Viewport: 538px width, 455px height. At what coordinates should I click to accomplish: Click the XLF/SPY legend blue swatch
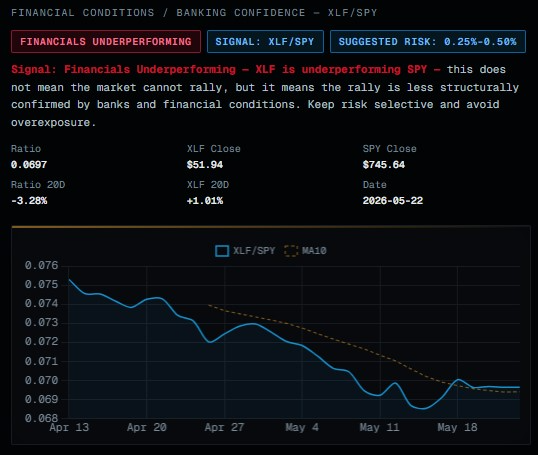pos(222,251)
